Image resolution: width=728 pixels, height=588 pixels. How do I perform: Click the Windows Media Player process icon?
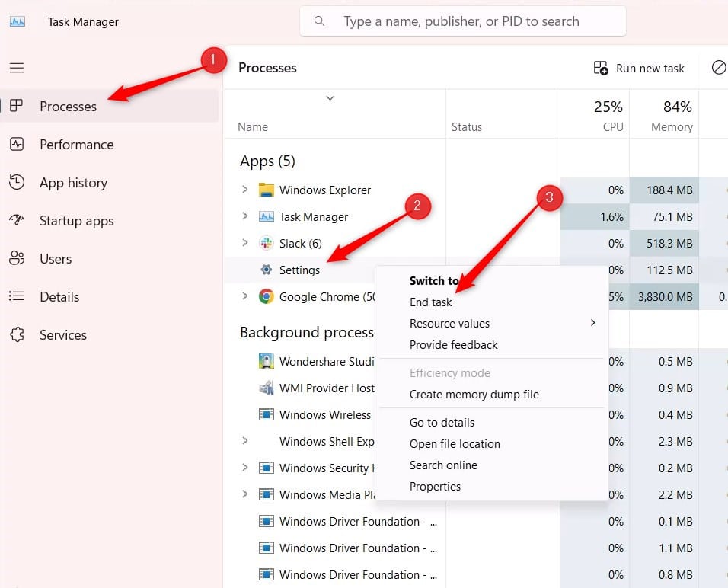click(x=266, y=494)
